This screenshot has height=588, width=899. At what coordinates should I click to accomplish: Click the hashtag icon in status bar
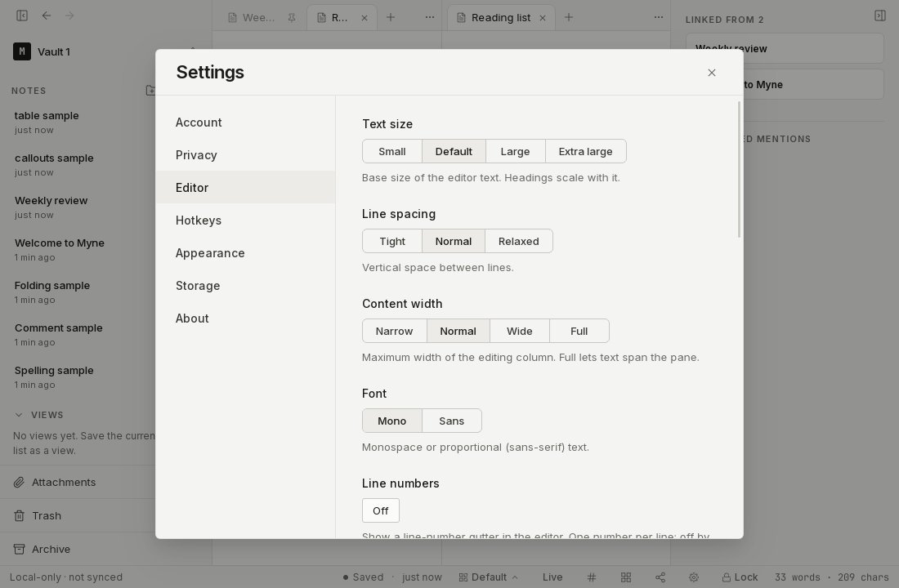[592, 577]
